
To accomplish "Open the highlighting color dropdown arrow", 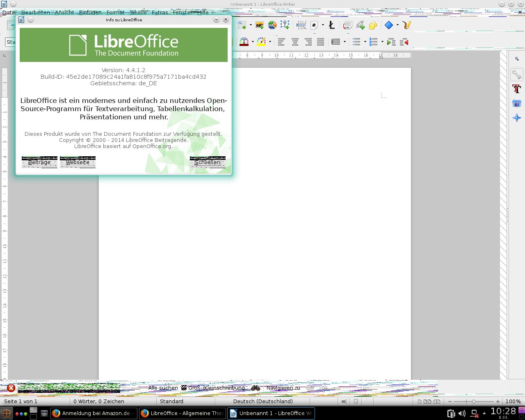I will 270,41.
